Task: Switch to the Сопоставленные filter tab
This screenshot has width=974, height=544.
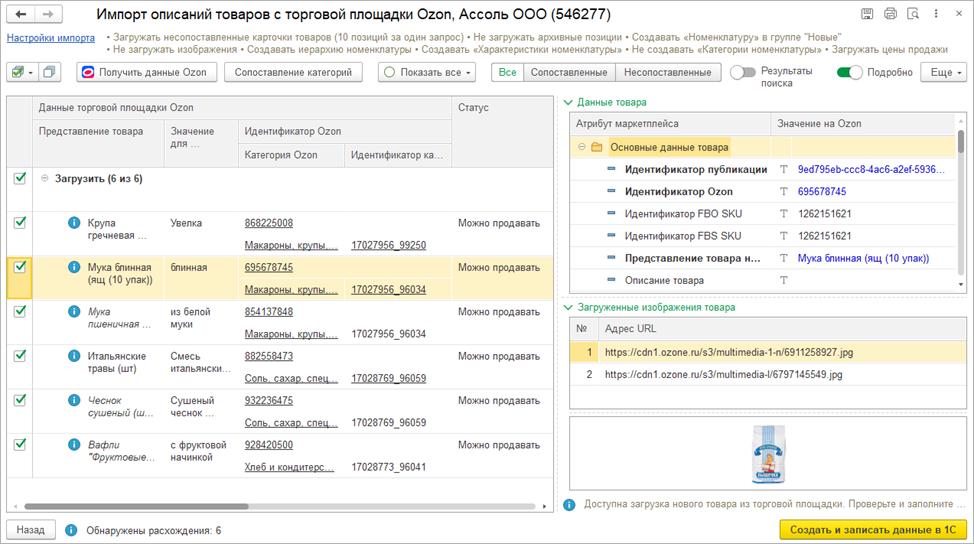Action: 568,72
